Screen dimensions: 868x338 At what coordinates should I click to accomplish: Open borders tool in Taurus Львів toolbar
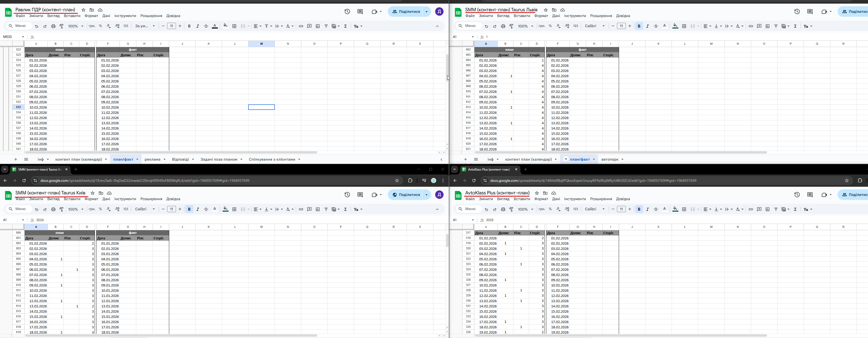click(684, 26)
